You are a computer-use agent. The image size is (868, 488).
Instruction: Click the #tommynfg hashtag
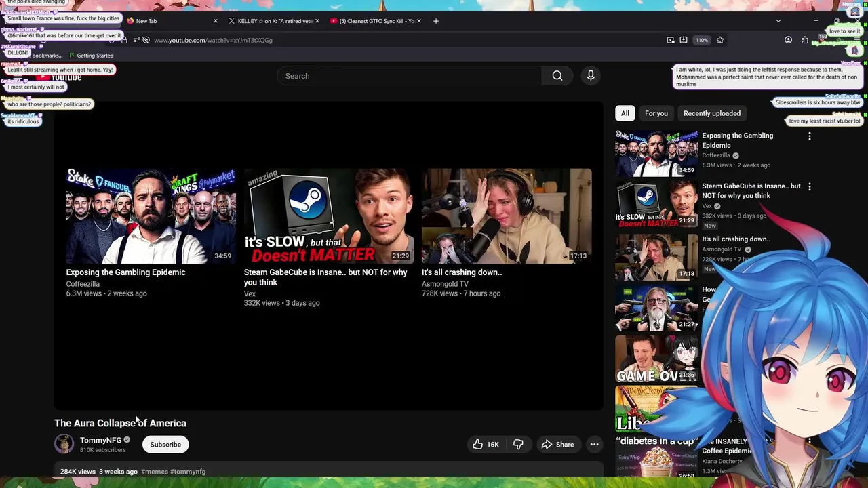click(188, 472)
